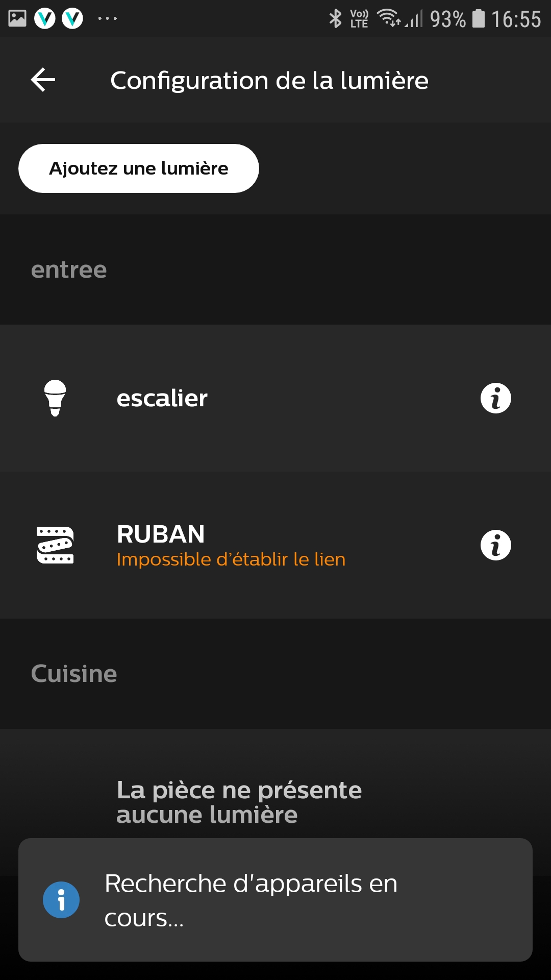Image resolution: width=551 pixels, height=980 pixels.
Task: Tap the Bluetooth status icon
Action: click(x=335, y=19)
